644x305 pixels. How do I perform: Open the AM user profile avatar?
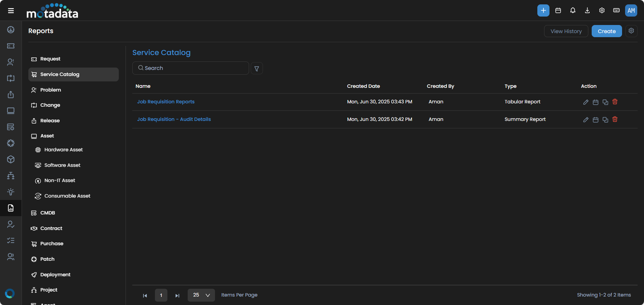click(631, 10)
